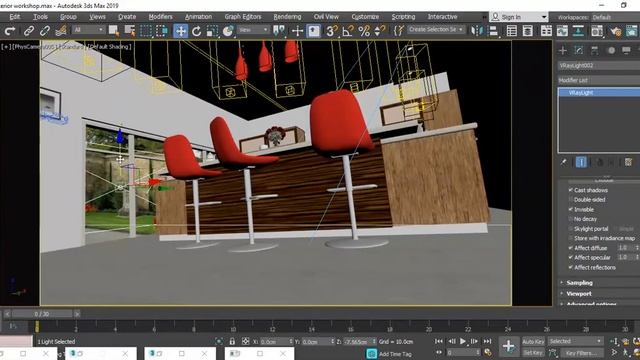Viewport: 640px width, 360px height.
Task: Toggle Keyboard Shortcut Override icon
Action: (x=313, y=31)
